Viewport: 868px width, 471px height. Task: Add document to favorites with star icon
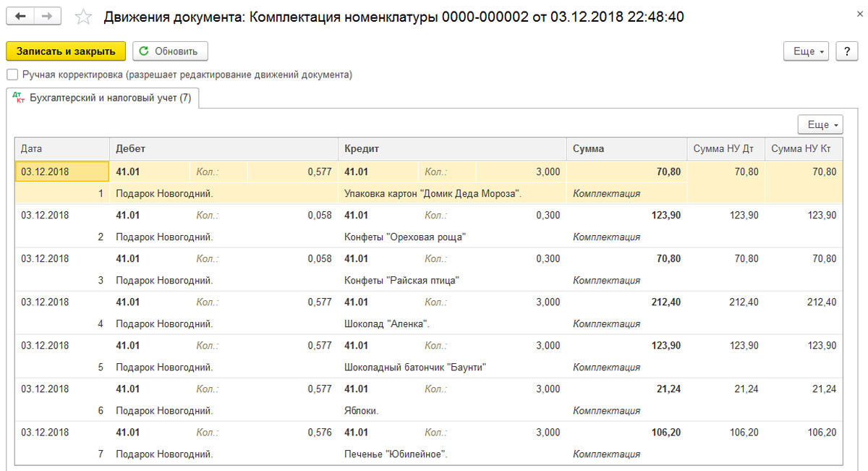[x=84, y=17]
